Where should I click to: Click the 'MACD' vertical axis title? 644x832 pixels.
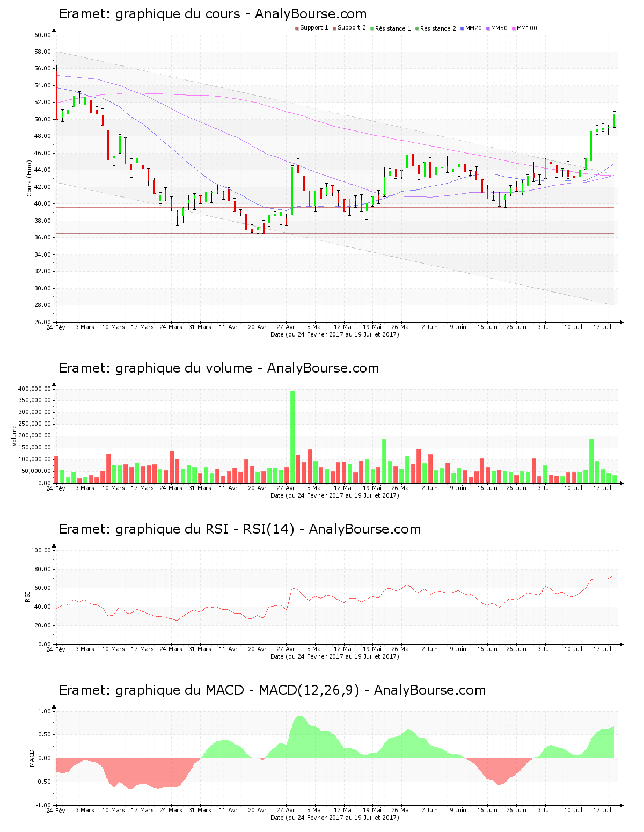tap(32, 758)
